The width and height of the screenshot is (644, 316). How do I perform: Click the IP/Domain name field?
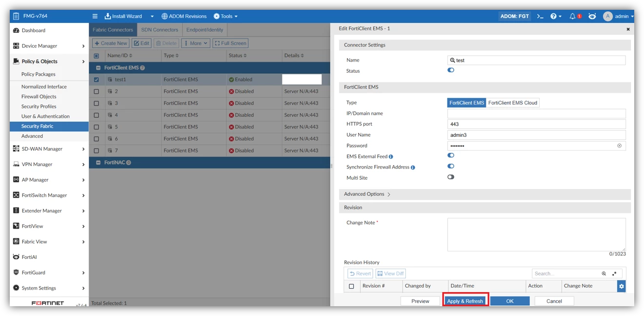coord(536,113)
